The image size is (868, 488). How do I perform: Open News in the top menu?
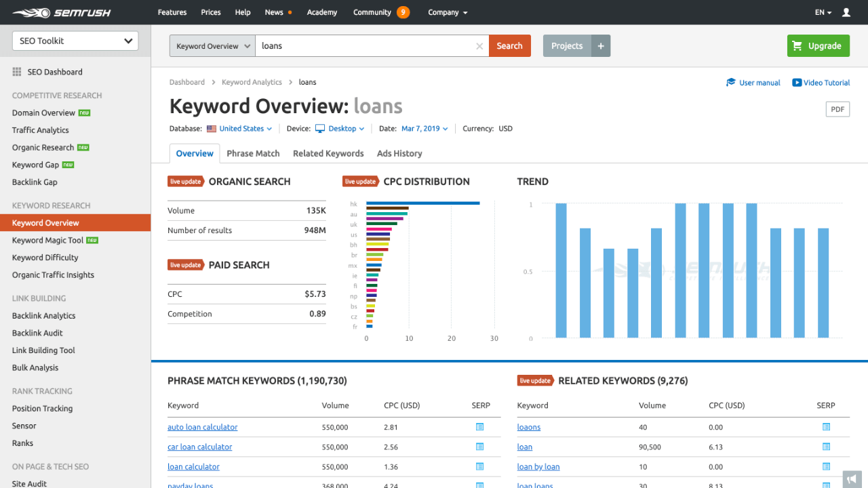[274, 12]
